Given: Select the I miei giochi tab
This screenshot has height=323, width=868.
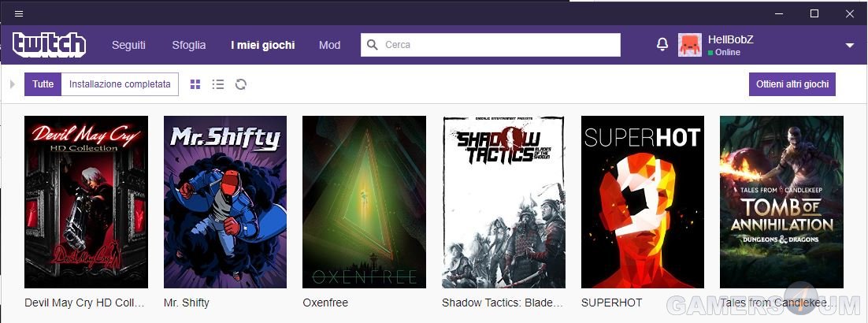Looking at the screenshot, I should point(263,46).
